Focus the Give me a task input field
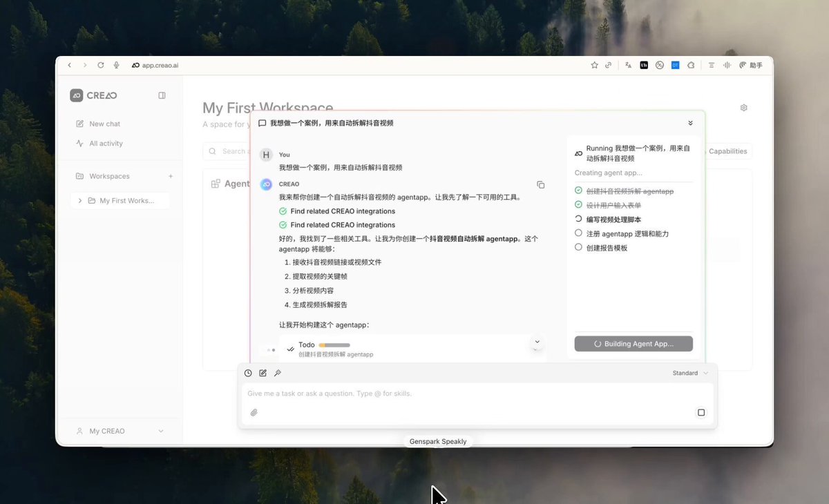This screenshot has width=829, height=504. pyautogui.click(x=477, y=394)
